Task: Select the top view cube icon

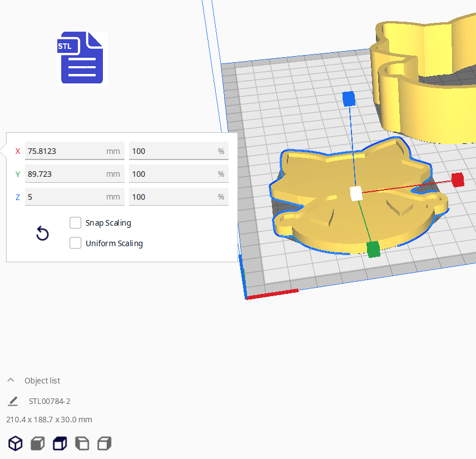Action: pos(59,443)
